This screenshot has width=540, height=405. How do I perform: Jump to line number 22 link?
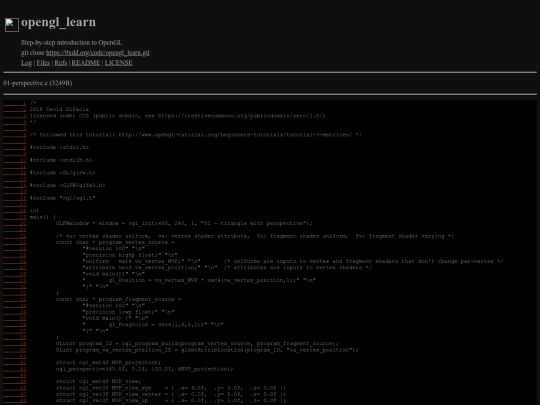click(x=15, y=236)
